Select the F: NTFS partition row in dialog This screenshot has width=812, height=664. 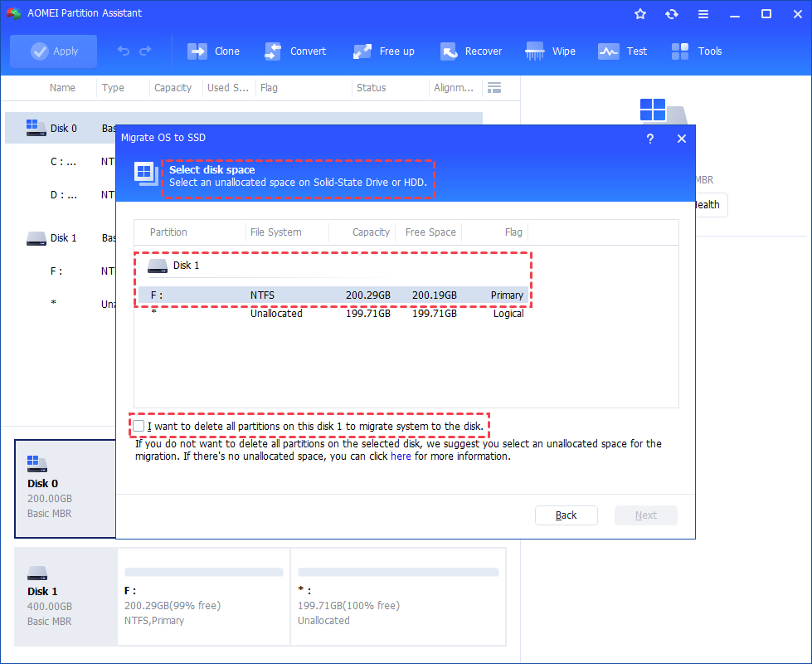point(333,295)
